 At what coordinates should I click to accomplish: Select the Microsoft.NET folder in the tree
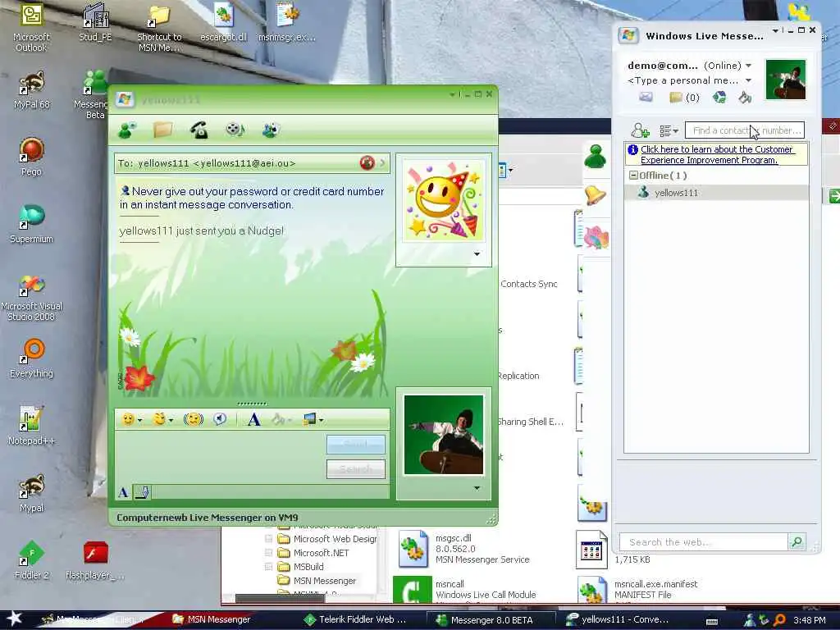point(321,552)
